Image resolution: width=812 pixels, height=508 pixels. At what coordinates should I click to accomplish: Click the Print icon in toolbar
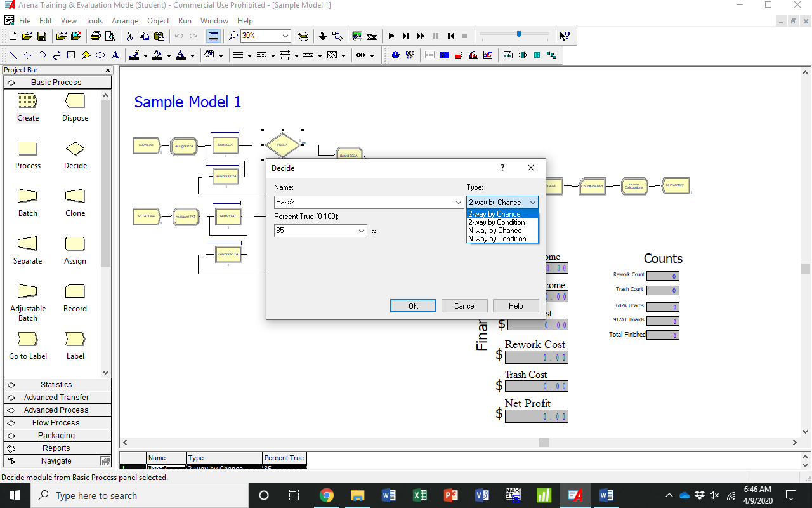pyautogui.click(x=95, y=36)
